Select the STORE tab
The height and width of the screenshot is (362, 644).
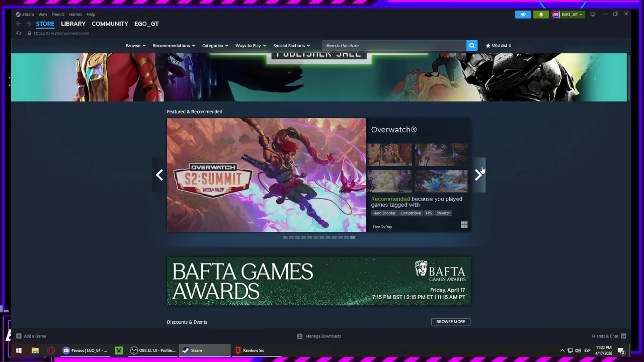click(x=45, y=24)
